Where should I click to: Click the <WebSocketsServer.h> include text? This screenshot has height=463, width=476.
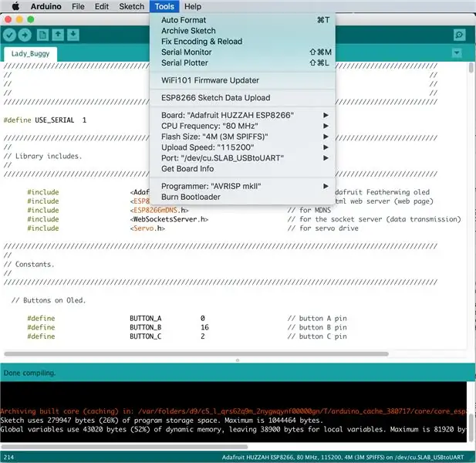point(169,219)
